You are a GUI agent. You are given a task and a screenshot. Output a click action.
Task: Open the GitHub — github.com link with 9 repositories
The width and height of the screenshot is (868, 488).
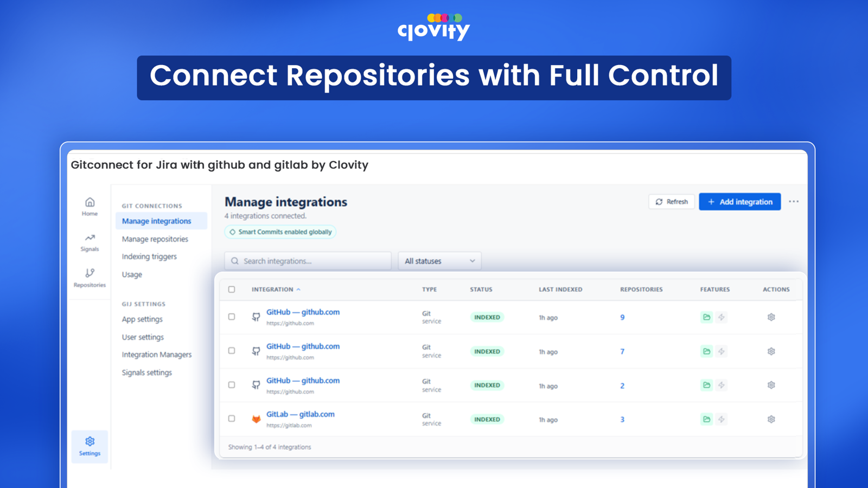tap(303, 312)
